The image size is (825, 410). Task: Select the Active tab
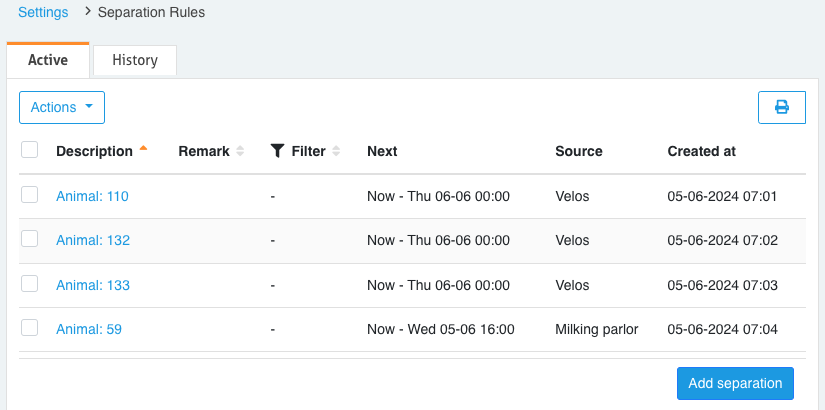[x=48, y=60]
